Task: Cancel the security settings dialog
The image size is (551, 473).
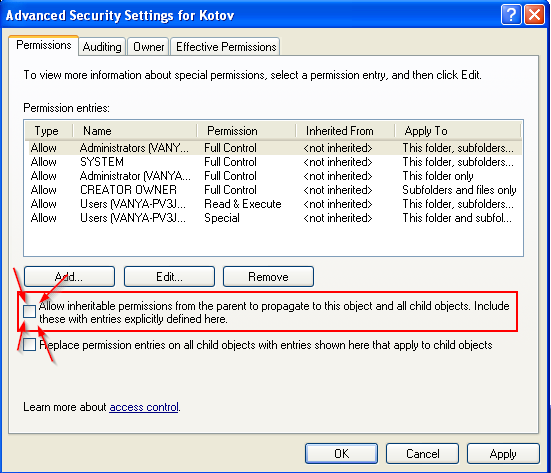Action: (422, 453)
